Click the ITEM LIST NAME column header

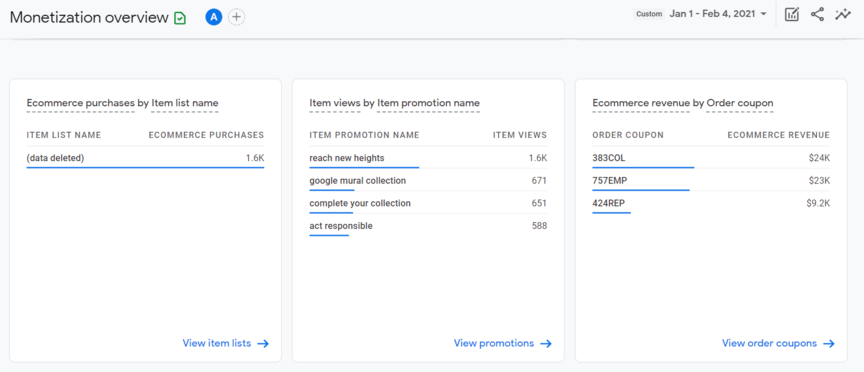pos(64,135)
